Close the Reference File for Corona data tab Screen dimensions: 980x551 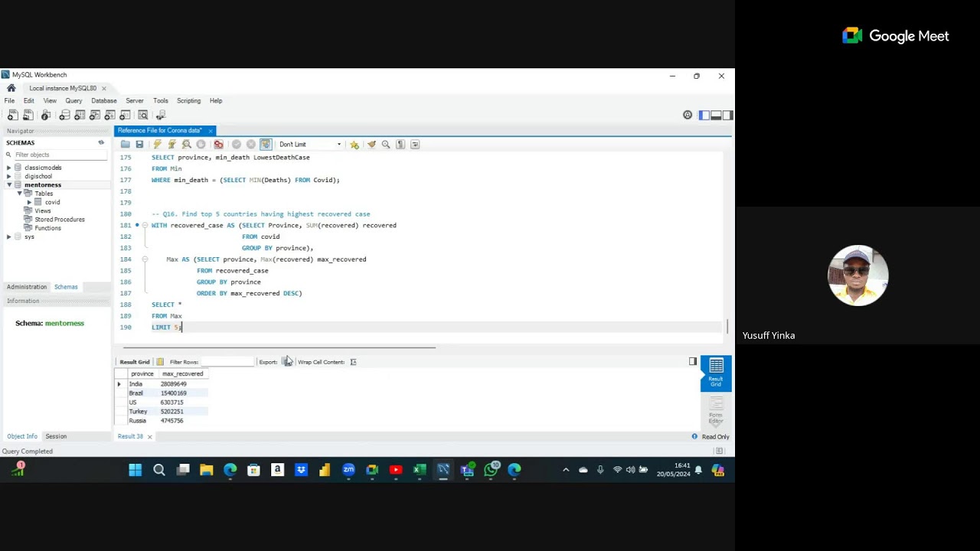click(210, 131)
